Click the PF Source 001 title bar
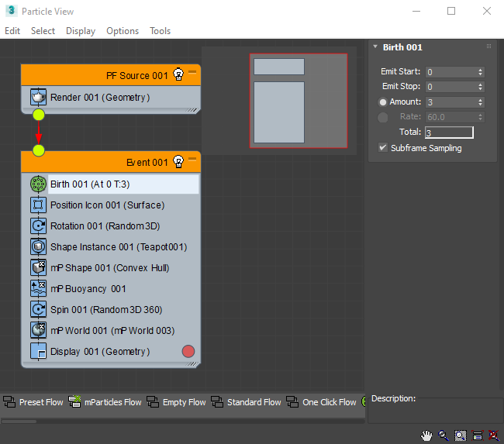 [111, 75]
